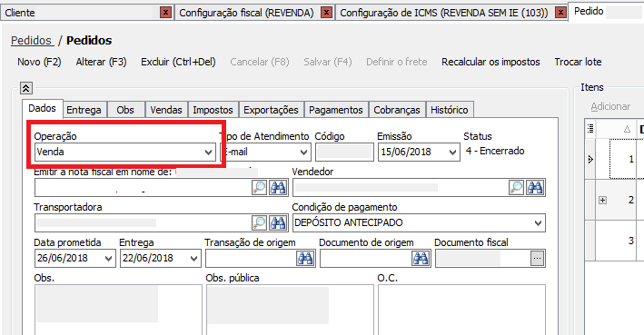The image size is (644, 335).
Task: Expand item row 2 in Itens
Action: (602, 201)
